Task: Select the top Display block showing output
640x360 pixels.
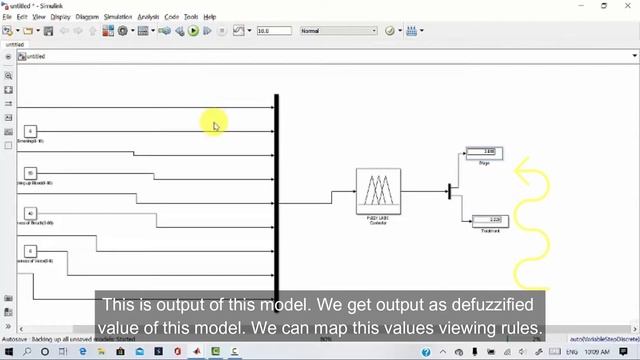Action: [484, 153]
